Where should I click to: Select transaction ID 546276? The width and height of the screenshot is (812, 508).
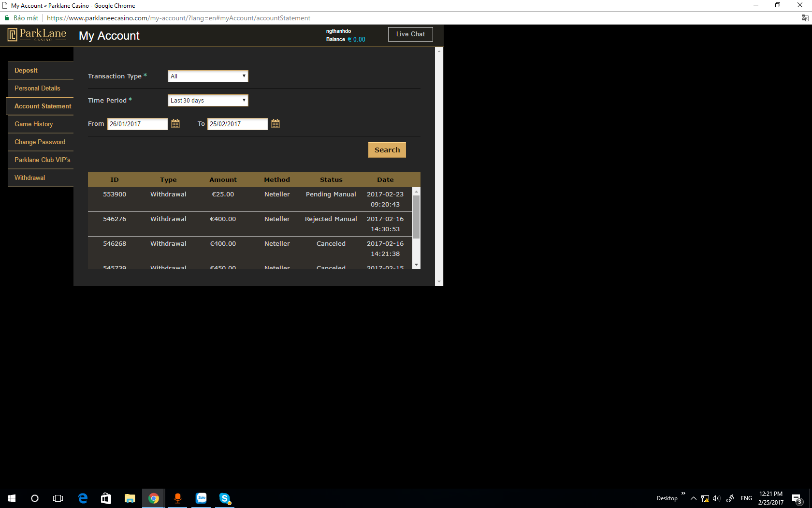pyautogui.click(x=115, y=219)
